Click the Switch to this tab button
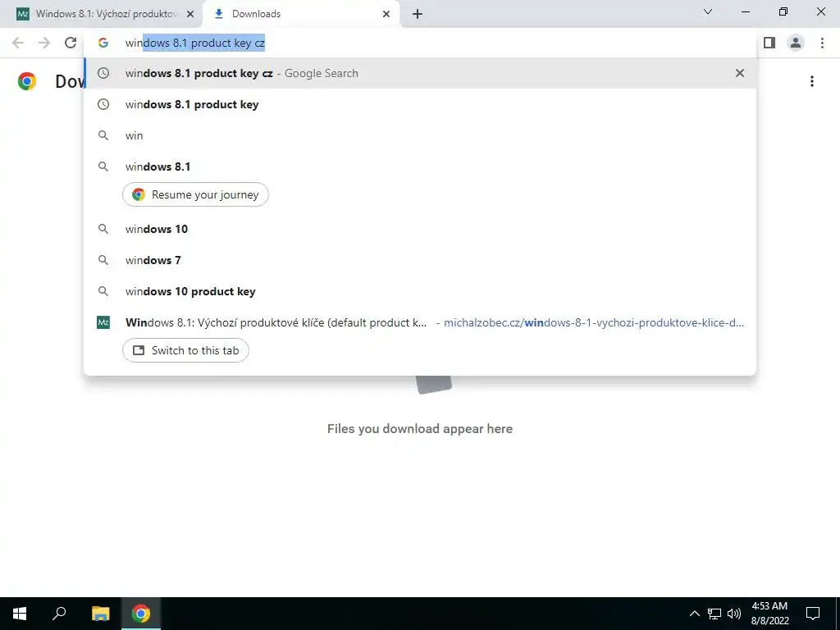 pyautogui.click(x=185, y=350)
